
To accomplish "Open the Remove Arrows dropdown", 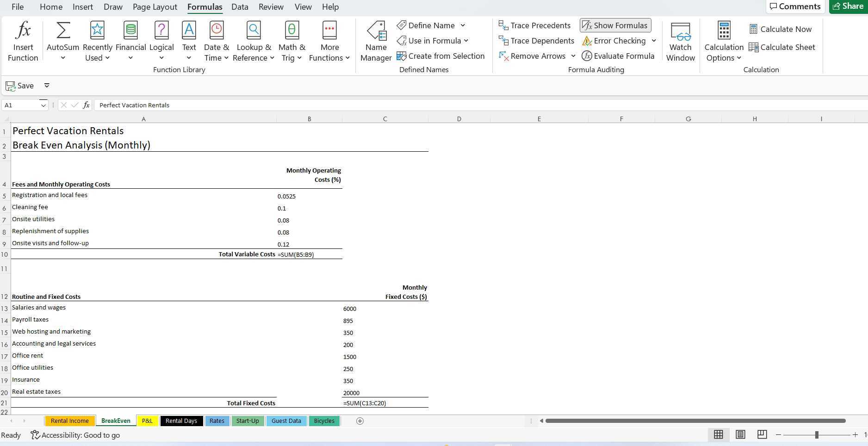I will 574,56.
